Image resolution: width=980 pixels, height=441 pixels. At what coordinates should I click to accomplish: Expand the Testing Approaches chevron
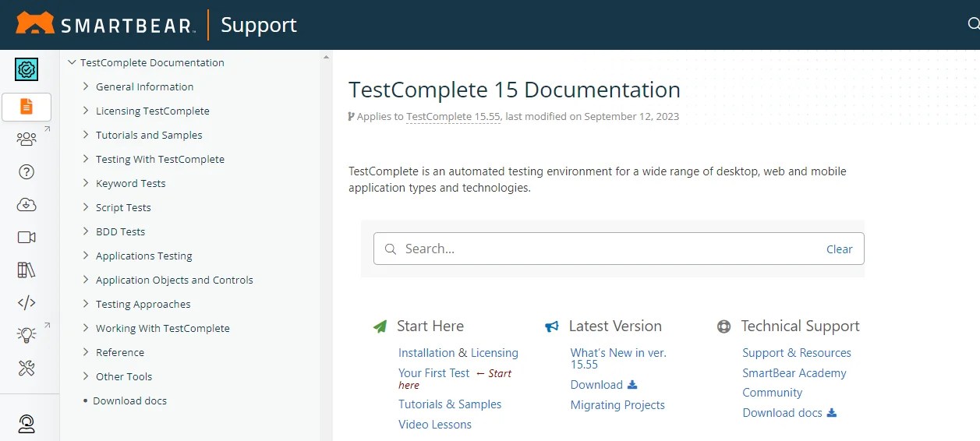pos(86,304)
